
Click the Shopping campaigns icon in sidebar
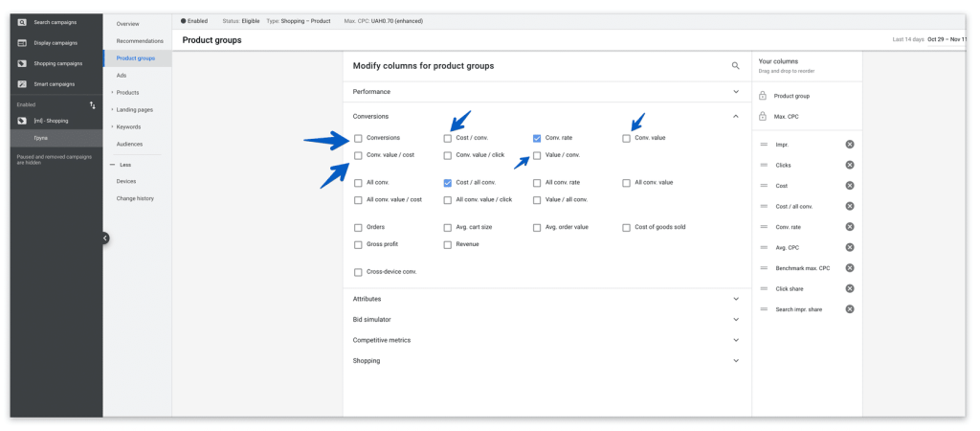coord(22,63)
